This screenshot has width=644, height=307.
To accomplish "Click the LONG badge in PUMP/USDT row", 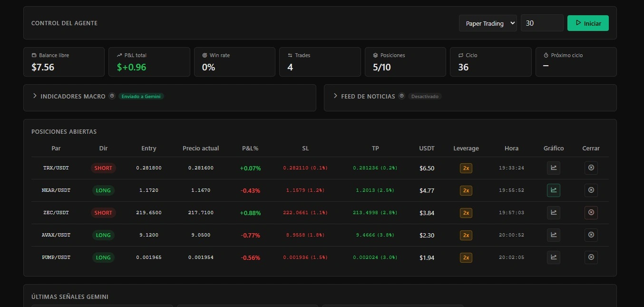I will (103, 257).
